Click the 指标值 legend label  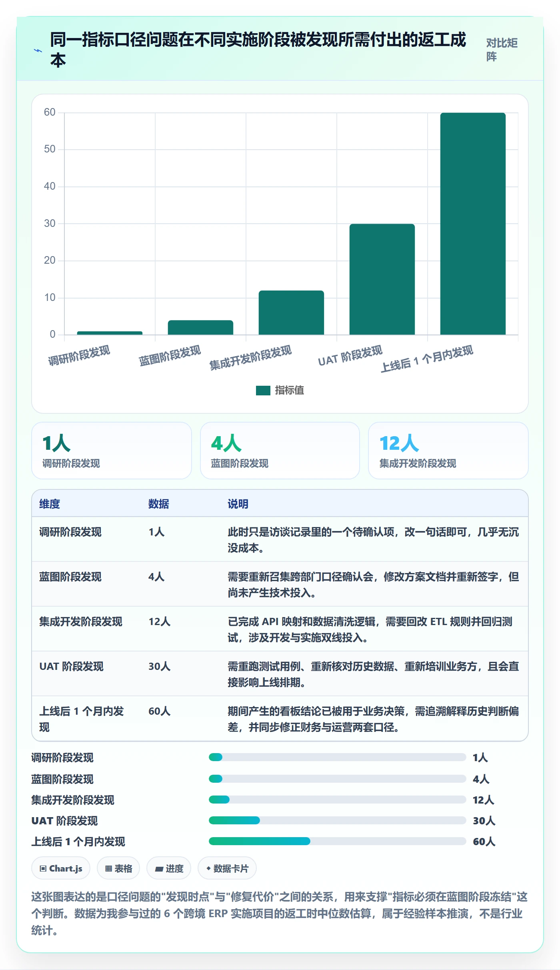tap(290, 390)
